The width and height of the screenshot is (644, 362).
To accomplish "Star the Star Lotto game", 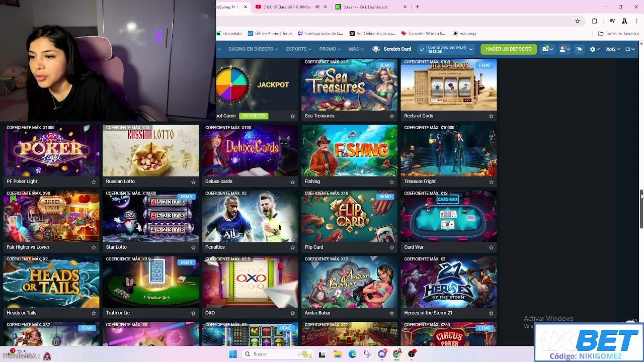I will coord(193,247).
